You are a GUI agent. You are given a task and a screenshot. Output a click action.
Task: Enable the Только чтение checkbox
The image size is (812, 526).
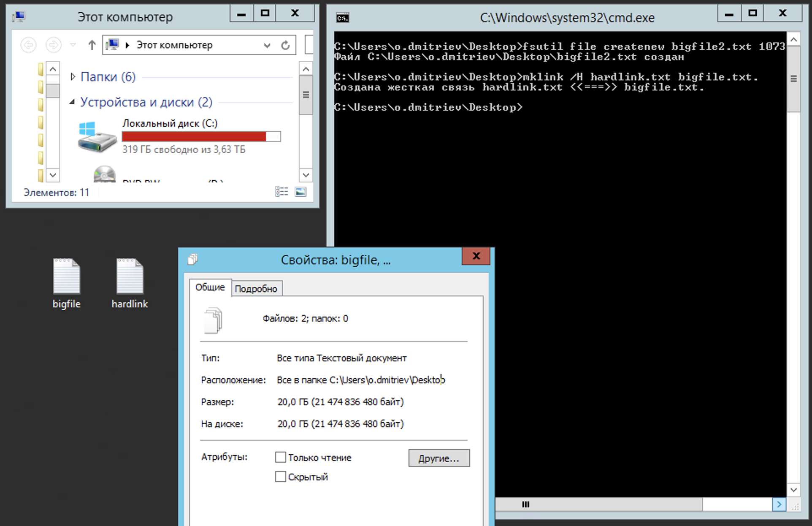(281, 457)
